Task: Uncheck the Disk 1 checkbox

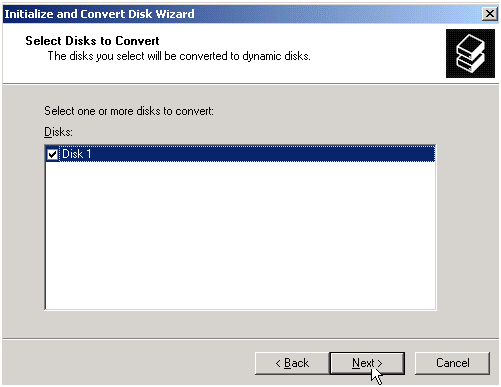Action: tap(52, 154)
